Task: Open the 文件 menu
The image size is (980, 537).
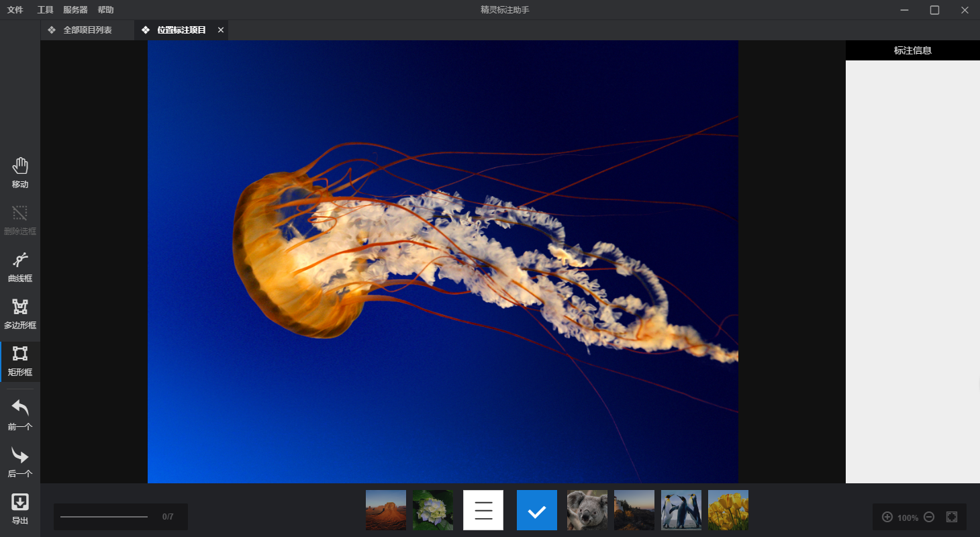Action: point(15,10)
